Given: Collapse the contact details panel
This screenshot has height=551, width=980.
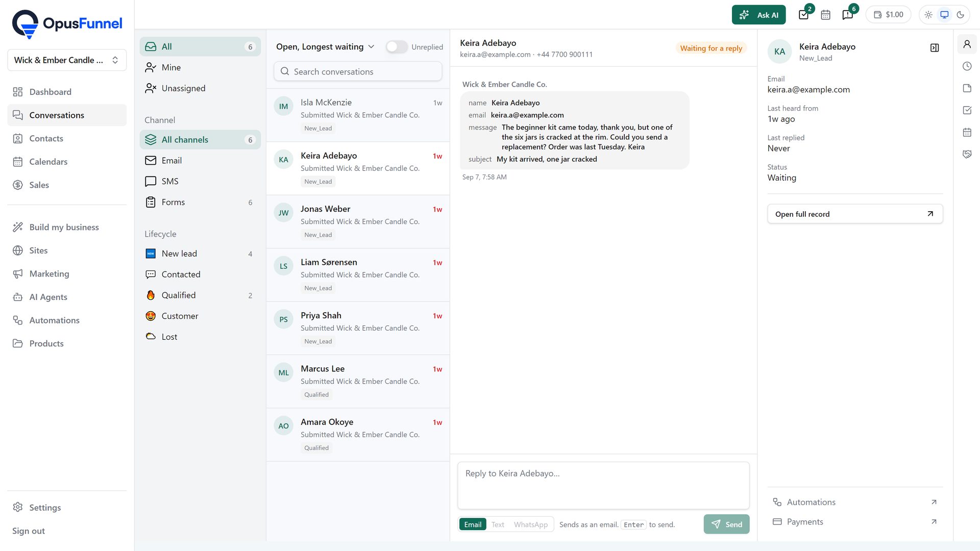Looking at the screenshot, I should pos(935,47).
